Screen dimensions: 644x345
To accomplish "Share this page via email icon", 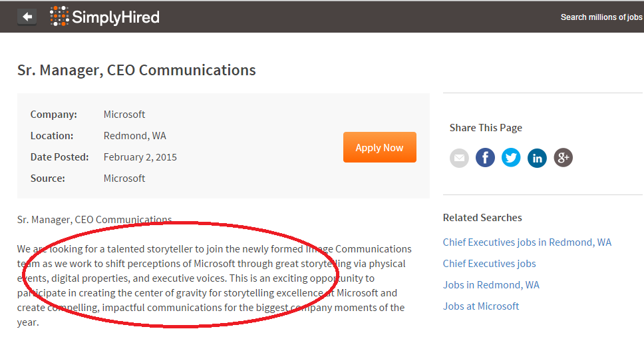I will [x=459, y=158].
